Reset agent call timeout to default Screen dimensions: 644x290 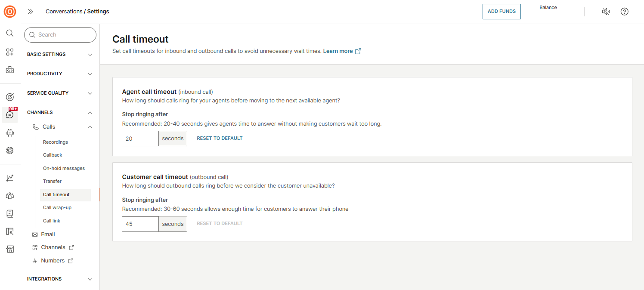click(220, 139)
